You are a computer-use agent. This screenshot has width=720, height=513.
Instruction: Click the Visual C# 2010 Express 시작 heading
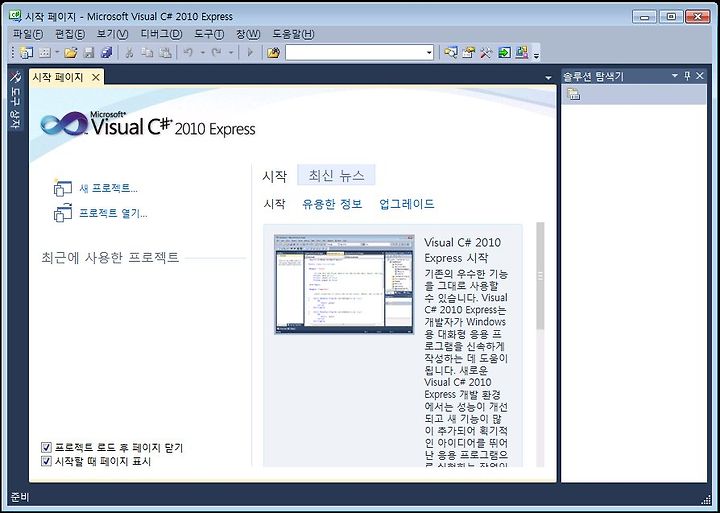pos(462,250)
